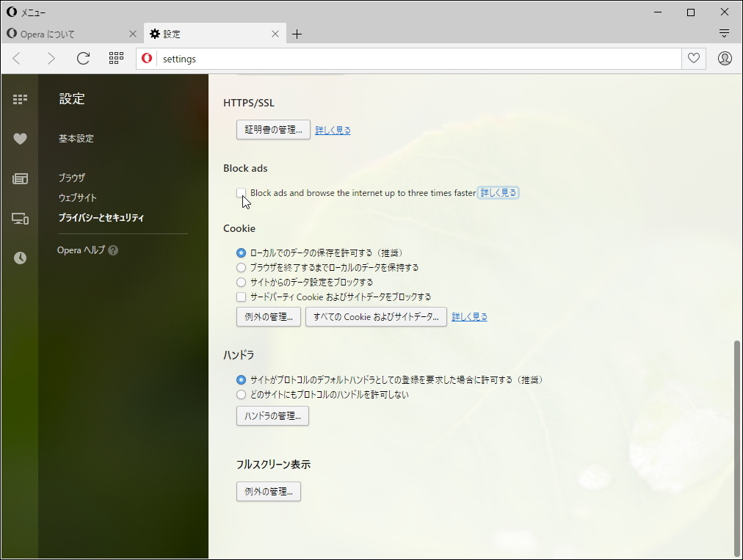Open the tab menu arrow at tab bar right
743x560 pixels.
click(725, 33)
